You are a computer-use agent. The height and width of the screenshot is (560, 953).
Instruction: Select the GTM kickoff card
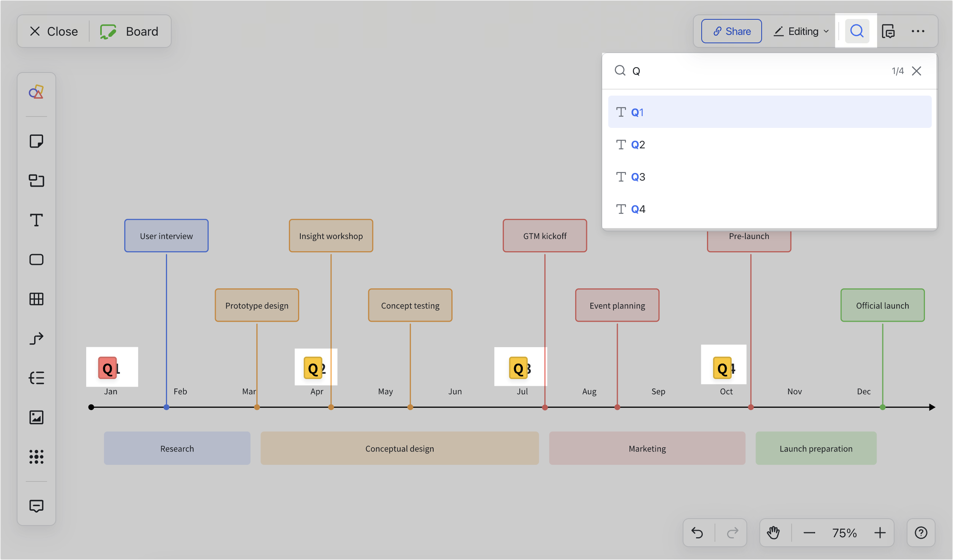point(545,236)
